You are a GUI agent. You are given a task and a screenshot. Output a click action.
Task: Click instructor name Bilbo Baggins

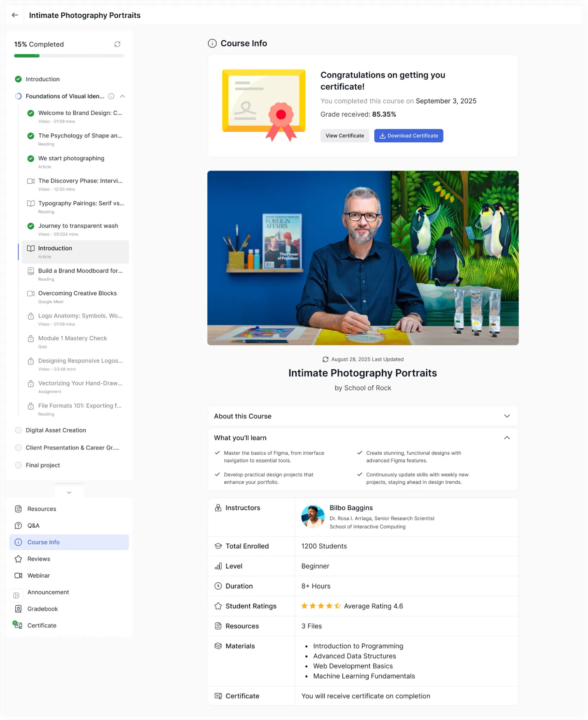pyautogui.click(x=351, y=508)
